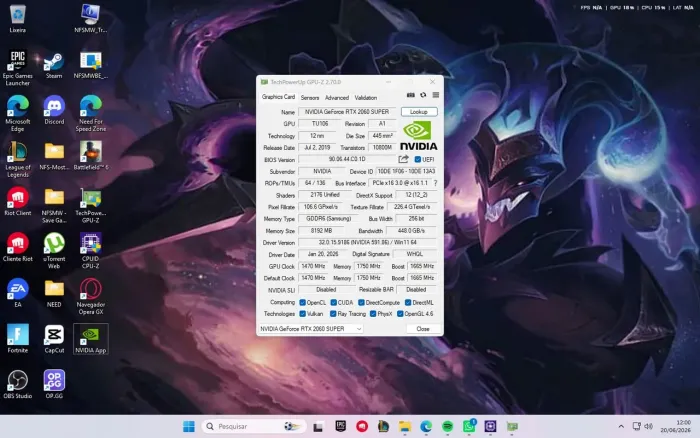Select the League of Legends desktop icon

coord(17,159)
